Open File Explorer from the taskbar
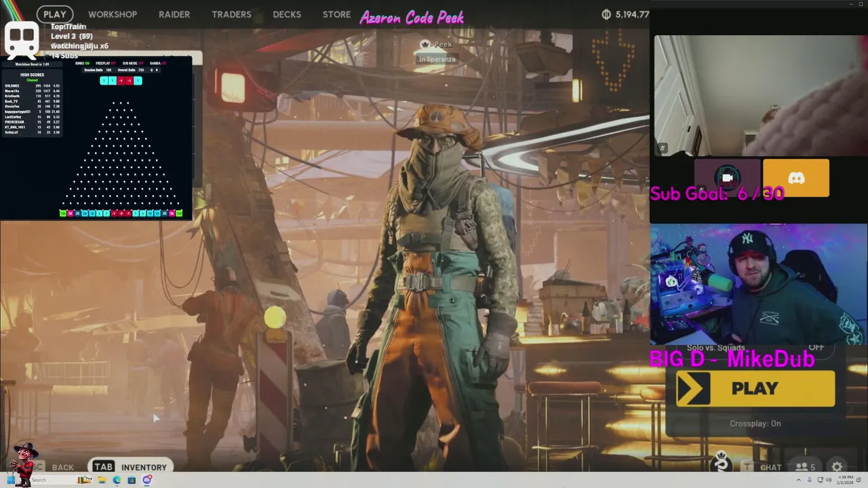Viewport: 868px width, 488px height. click(102, 480)
